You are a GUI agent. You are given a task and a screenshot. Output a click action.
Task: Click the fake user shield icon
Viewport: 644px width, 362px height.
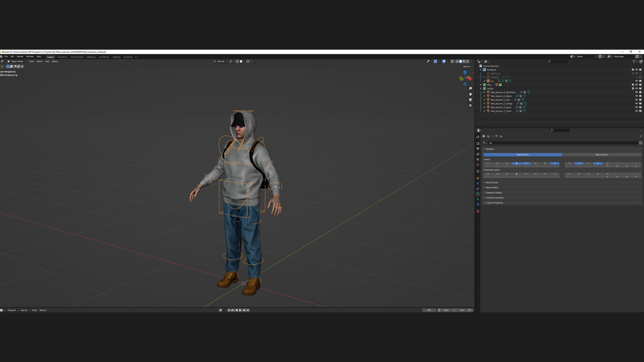tap(641, 143)
